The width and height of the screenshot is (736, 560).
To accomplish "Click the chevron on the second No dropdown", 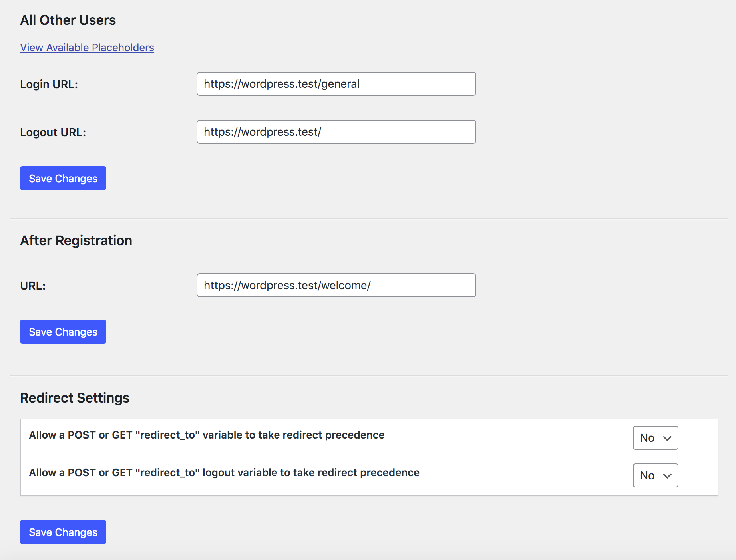I will [x=666, y=475].
